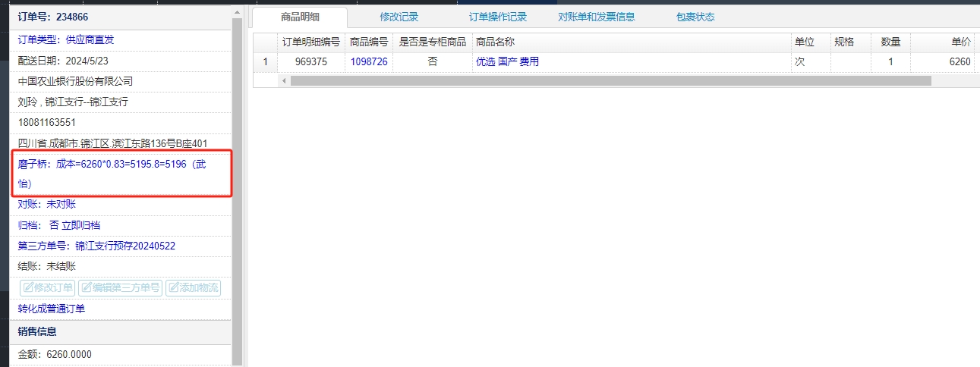Viewport: 980px width, 367px height.
Task: Open product number 1098726 link
Action: pos(369,62)
